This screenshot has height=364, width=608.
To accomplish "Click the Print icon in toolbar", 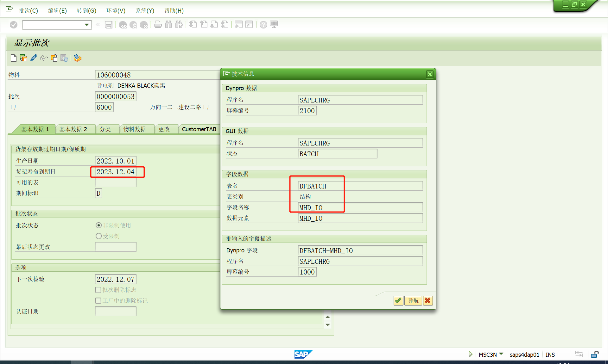I will (158, 25).
